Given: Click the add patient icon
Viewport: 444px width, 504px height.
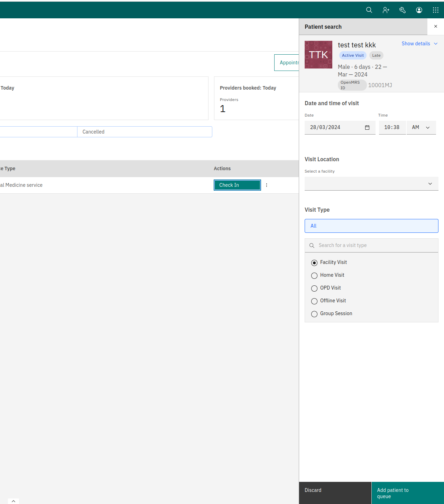Looking at the screenshot, I should (386, 10).
